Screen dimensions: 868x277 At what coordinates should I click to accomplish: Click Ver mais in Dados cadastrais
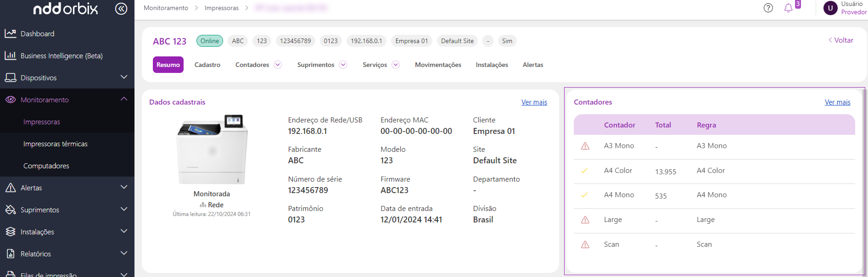point(534,102)
